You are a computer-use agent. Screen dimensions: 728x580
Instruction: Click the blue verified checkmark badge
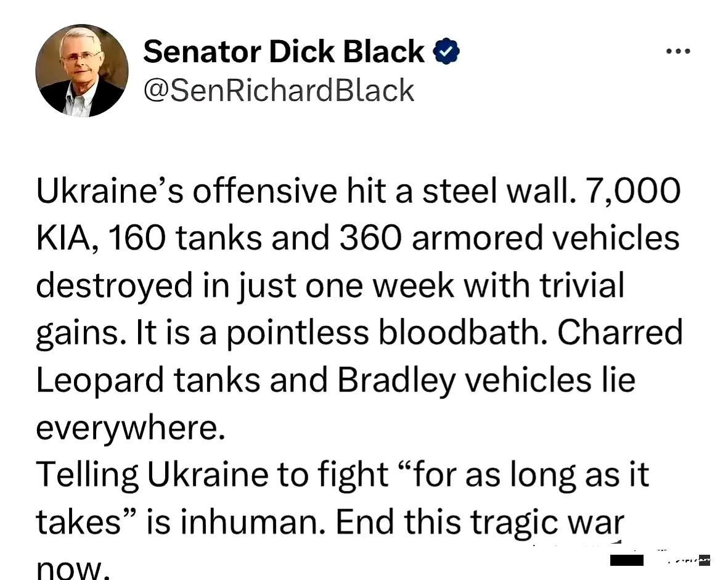point(447,52)
